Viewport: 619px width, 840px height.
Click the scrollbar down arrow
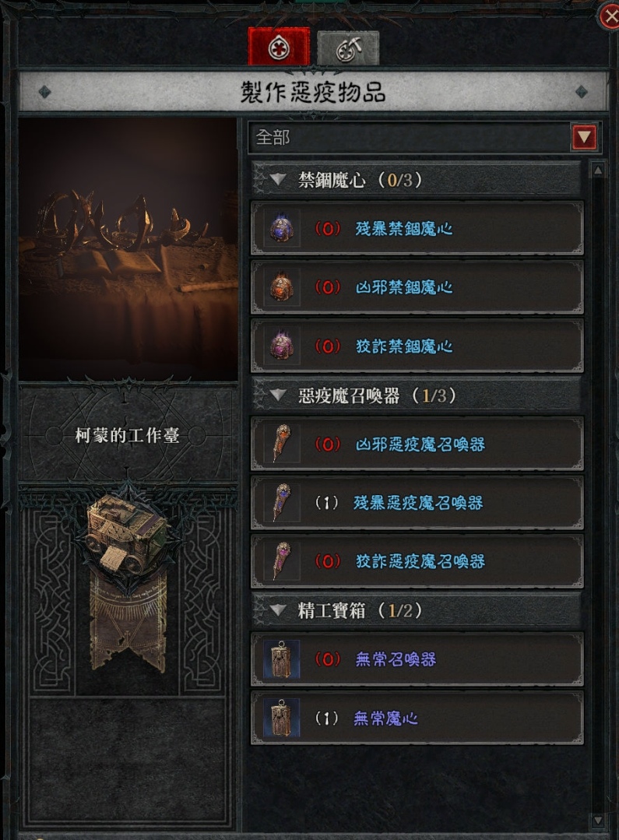tap(598, 821)
